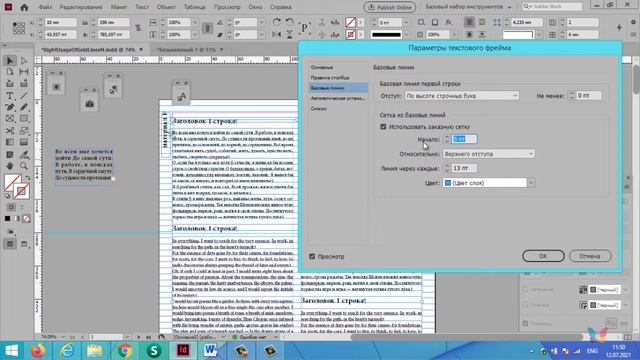Open the 'Файл' menu
The width and height of the screenshot is (640, 360).
[45, 7]
